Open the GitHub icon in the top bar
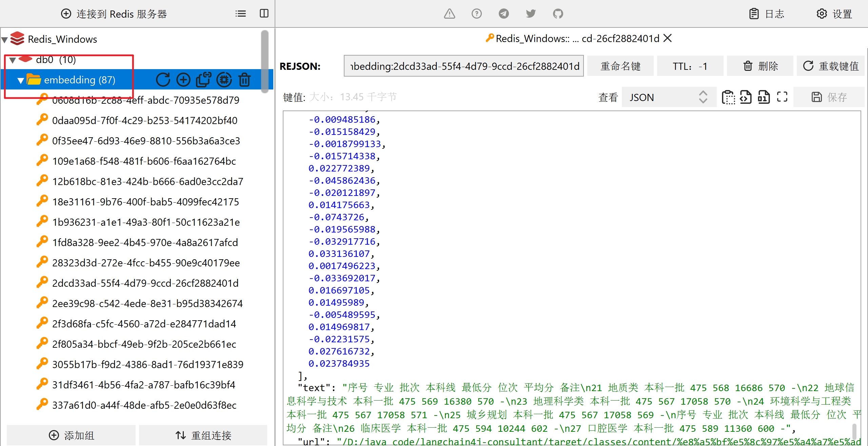This screenshot has width=868, height=446. (x=558, y=14)
